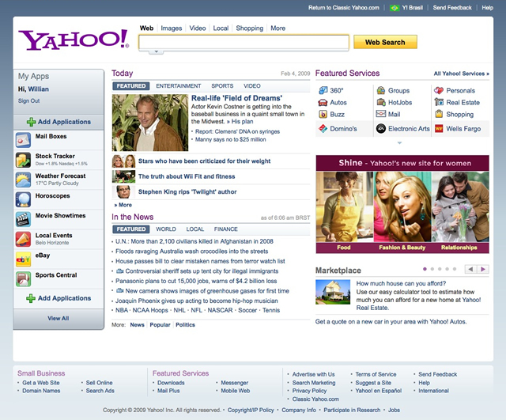The height and width of the screenshot is (420, 506).
Task: Select the last Marketplace page dot
Action: click(x=455, y=269)
